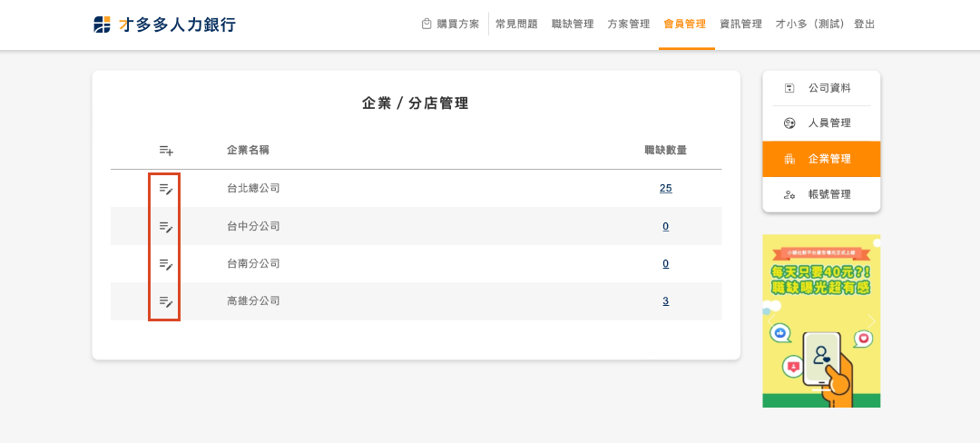Screen dimensions: 980x443
Task: Open 台北總公司 job count 25 link
Action: [665, 189]
